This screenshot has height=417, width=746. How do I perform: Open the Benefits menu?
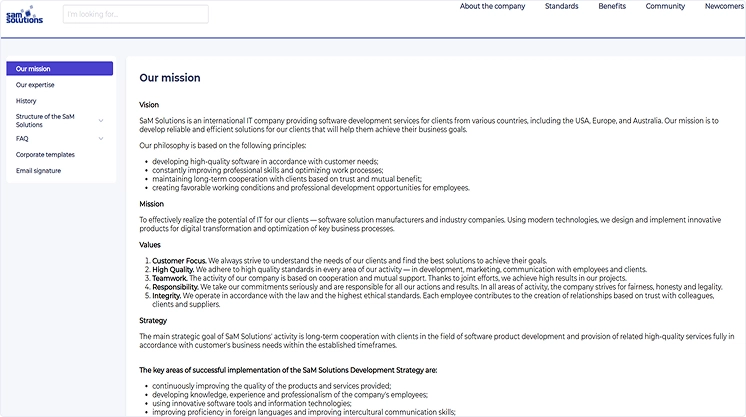tap(612, 6)
